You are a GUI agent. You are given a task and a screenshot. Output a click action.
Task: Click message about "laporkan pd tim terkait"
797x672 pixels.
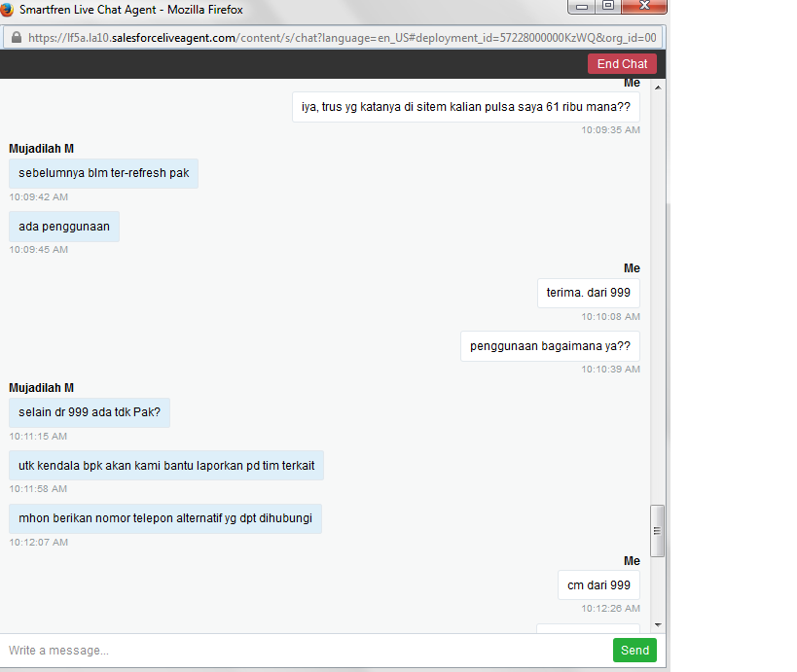166,466
